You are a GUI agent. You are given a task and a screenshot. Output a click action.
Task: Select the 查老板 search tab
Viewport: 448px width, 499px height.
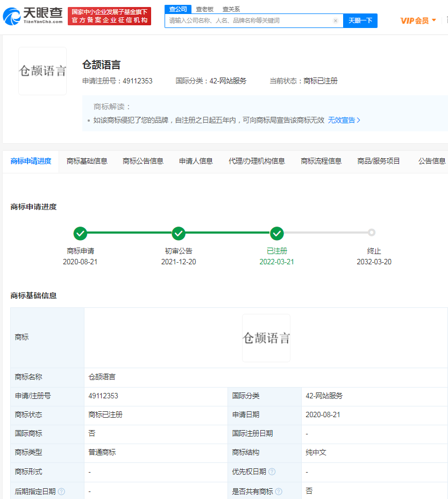click(x=204, y=9)
